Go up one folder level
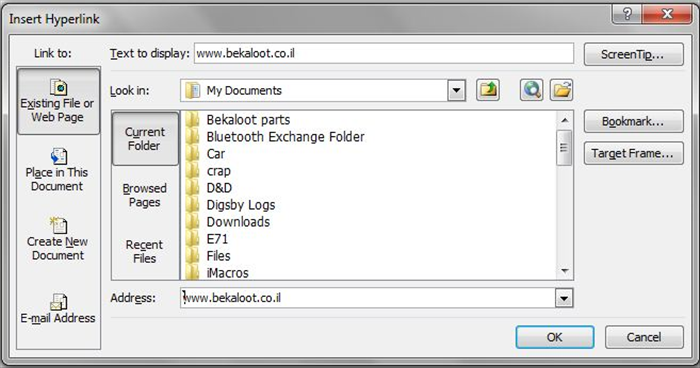 pos(488,90)
